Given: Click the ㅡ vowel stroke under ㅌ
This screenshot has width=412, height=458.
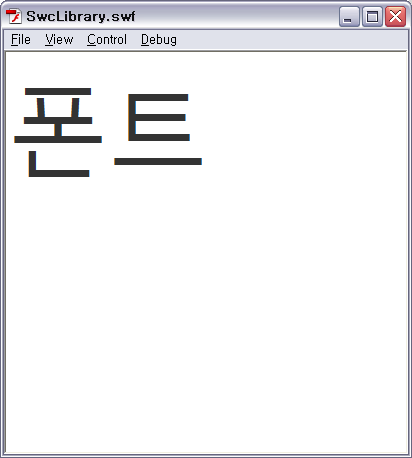Looking at the screenshot, I should click(158, 161).
